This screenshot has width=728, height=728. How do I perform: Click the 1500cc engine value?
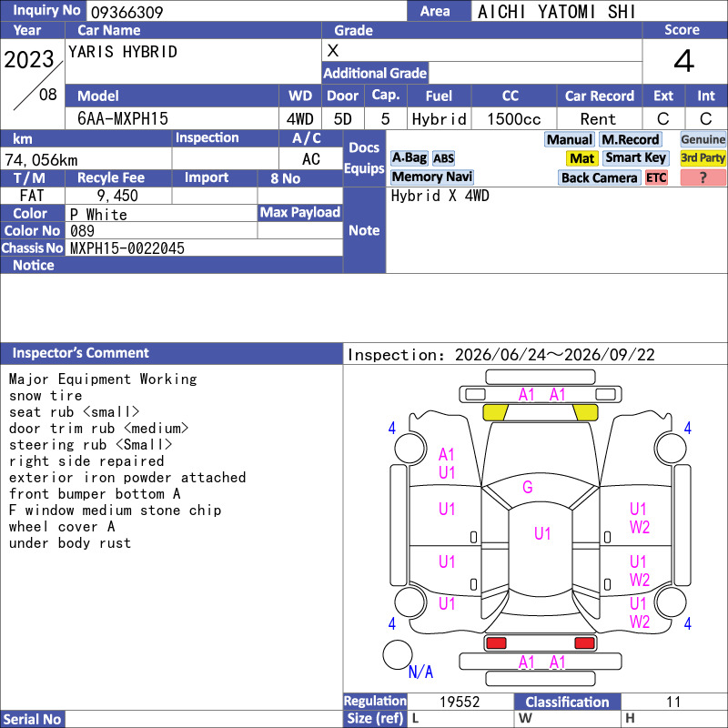[x=513, y=119]
